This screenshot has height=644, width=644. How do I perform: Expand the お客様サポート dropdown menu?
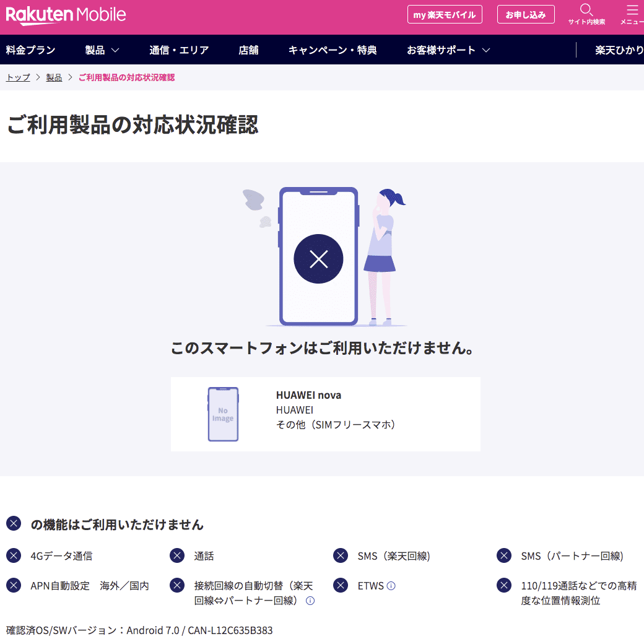(448, 50)
